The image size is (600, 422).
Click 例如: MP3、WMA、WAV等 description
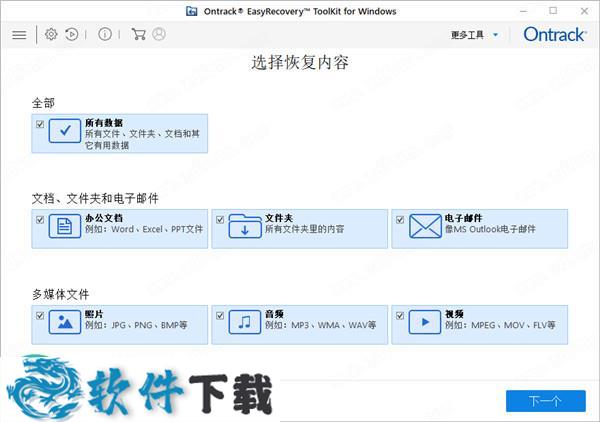tap(320, 325)
